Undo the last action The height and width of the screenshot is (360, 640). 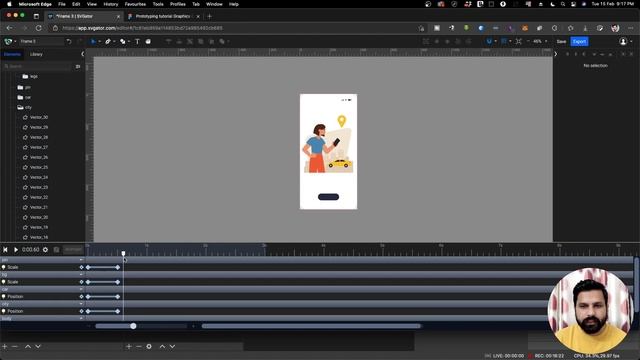click(x=69, y=41)
